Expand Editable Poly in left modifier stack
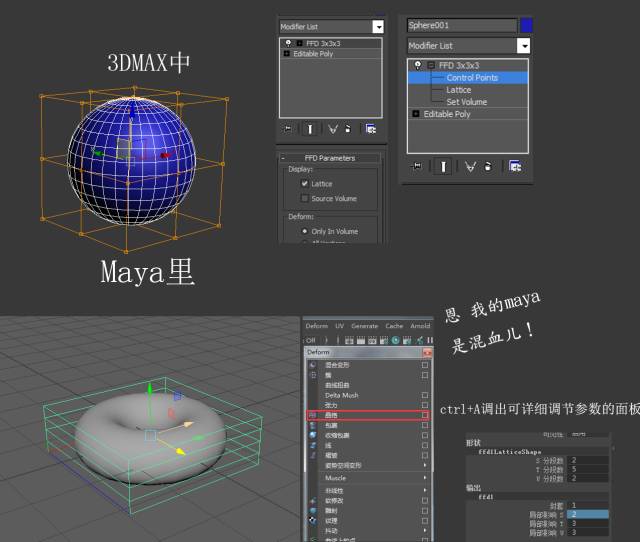The height and width of the screenshot is (542, 640). (286, 53)
